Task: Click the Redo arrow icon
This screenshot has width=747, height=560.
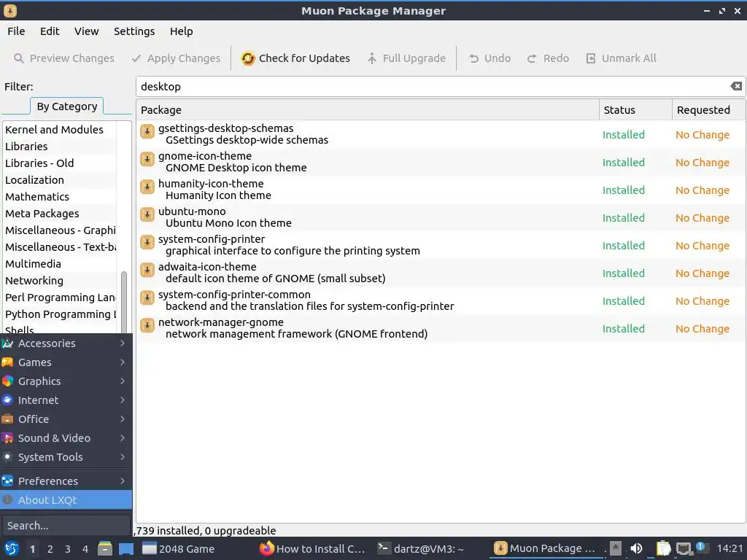Action: point(532,58)
